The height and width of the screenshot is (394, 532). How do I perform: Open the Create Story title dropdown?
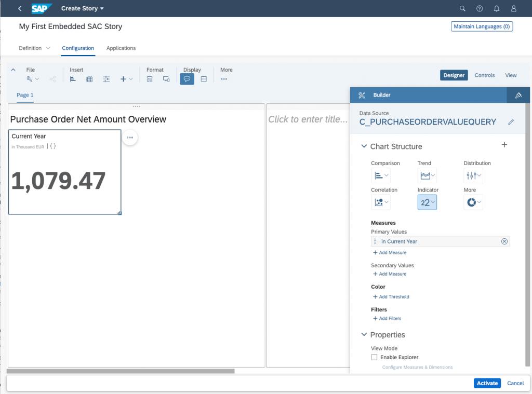point(83,8)
